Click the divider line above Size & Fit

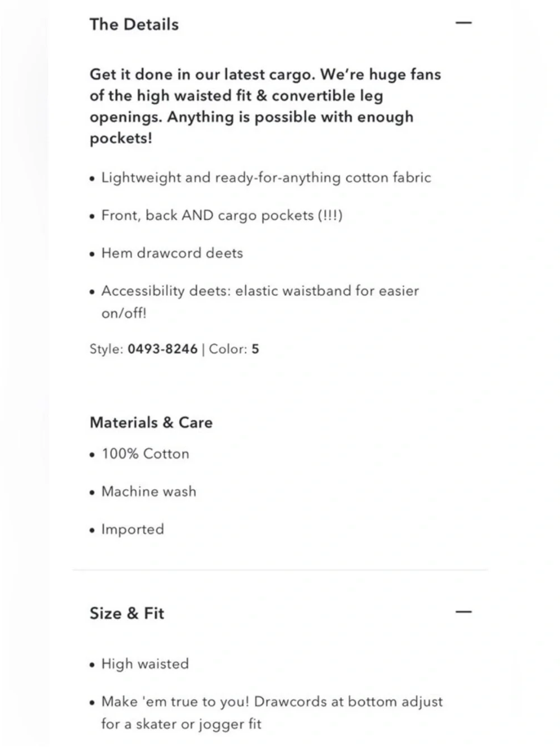(280, 570)
